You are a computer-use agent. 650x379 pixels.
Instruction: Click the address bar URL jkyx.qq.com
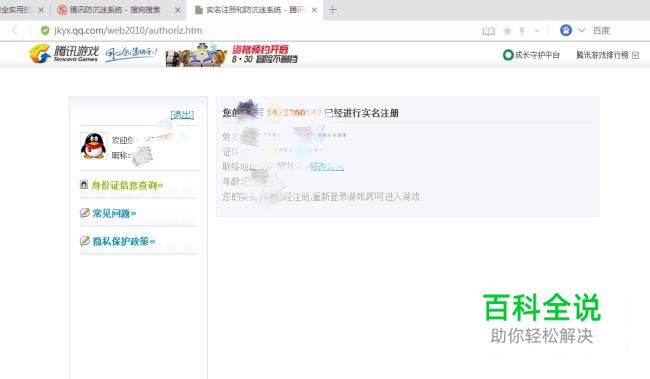click(x=128, y=30)
